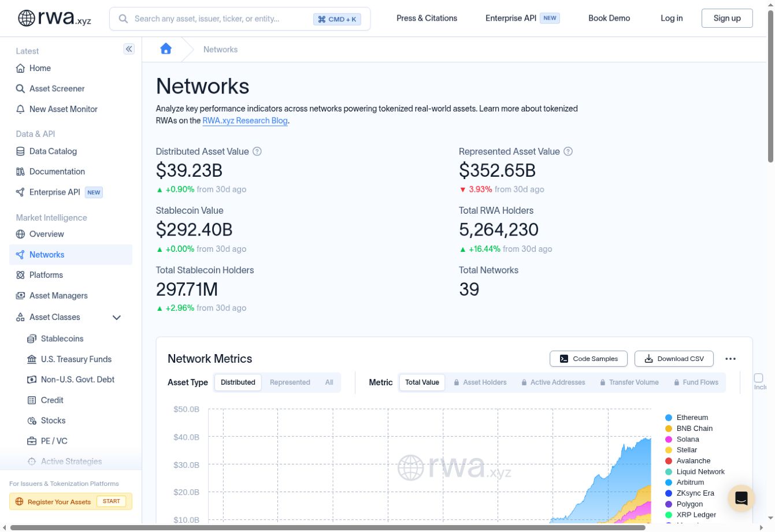
Task: Select the All asset type
Action: pos(329,382)
